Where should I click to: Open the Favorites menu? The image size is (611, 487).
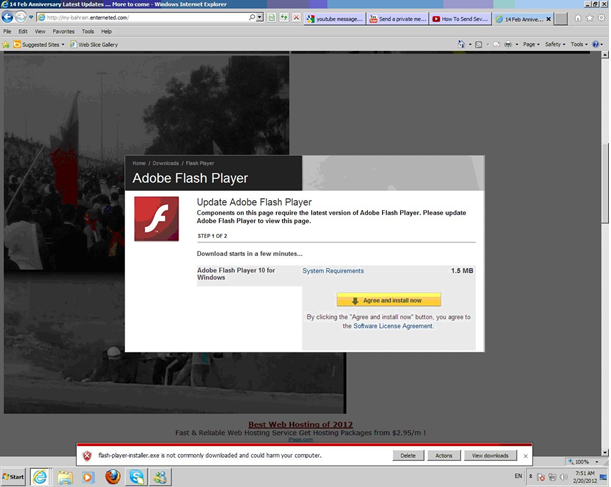point(64,32)
